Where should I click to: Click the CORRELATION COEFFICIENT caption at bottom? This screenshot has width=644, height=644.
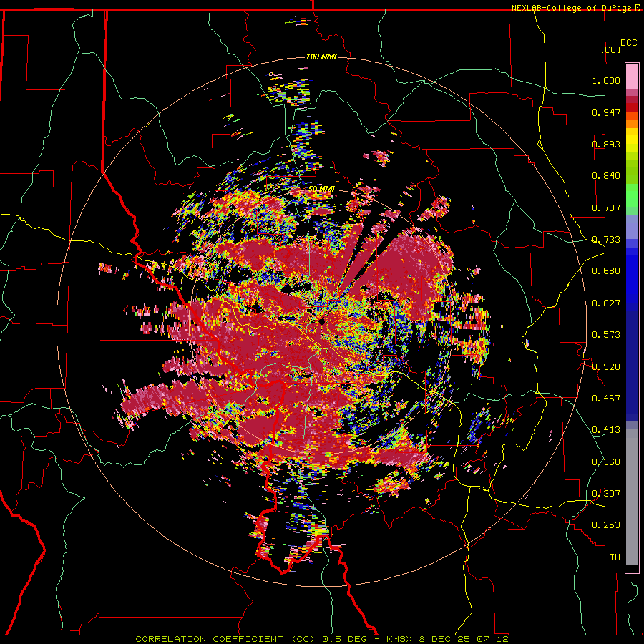(321, 639)
